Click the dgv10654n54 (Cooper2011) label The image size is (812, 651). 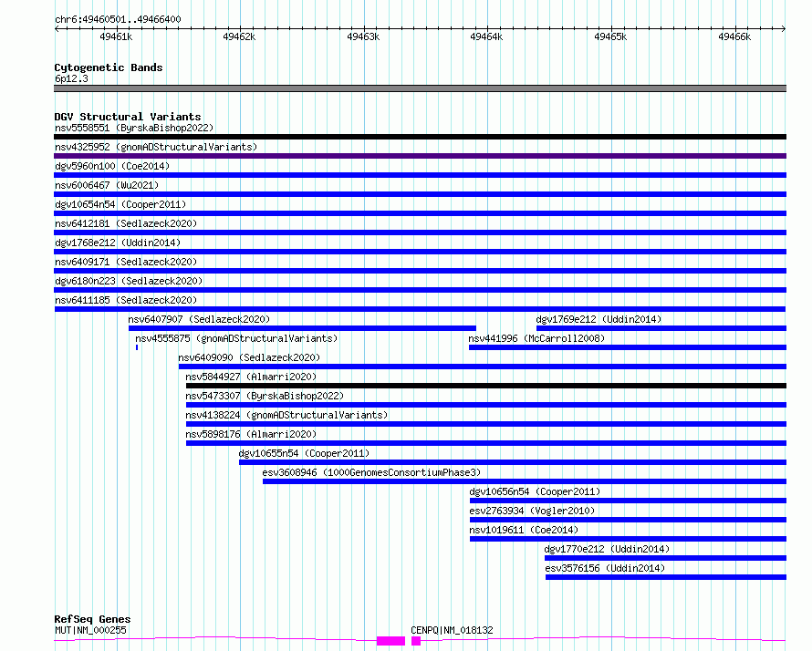(x=120, y=204)
